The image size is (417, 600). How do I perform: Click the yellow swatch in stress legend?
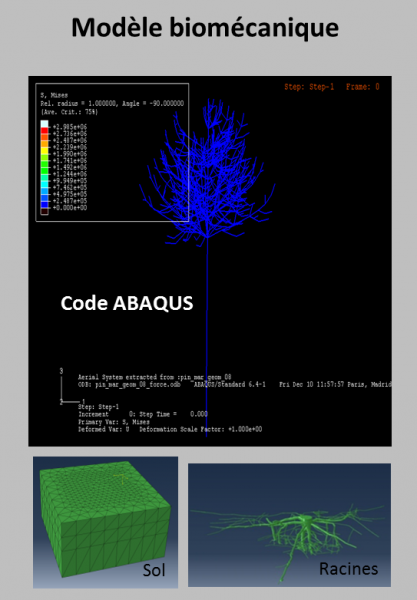[44, 150]
